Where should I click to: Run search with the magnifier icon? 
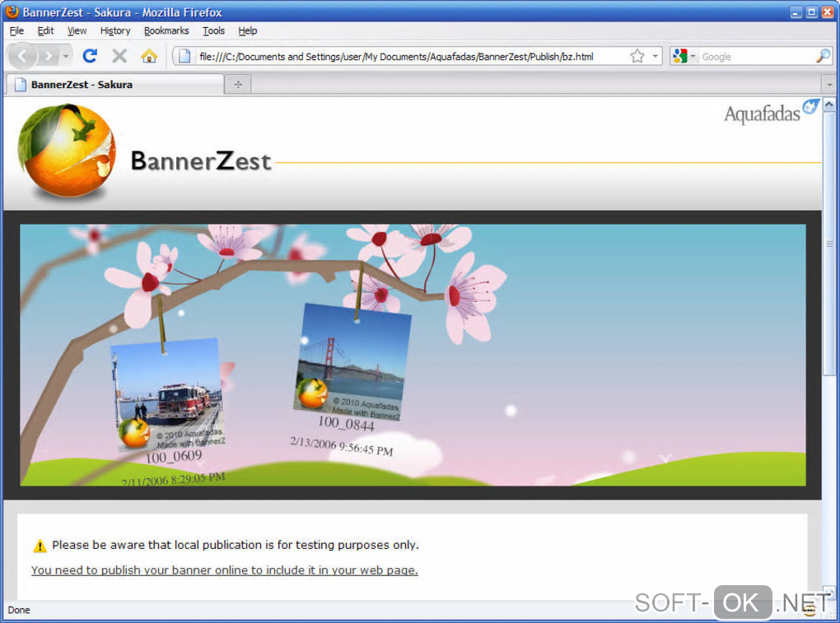pyautogui.click(x=823, y=56)
